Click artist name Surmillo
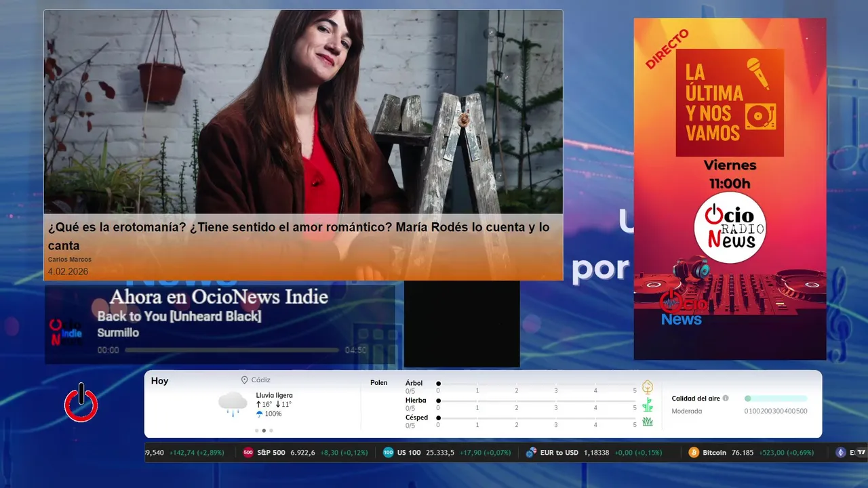 click(x=118, y=333)
